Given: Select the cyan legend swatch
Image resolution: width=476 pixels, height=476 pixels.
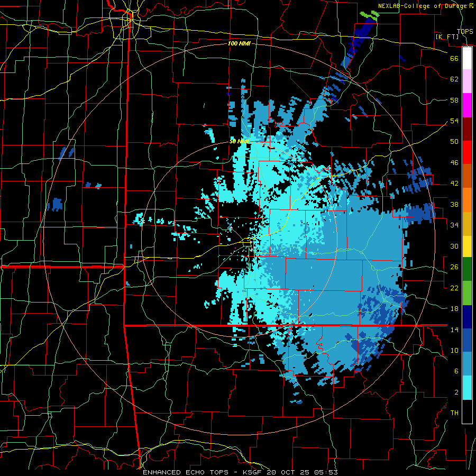Looking at the screenshot, I should [467, 388].
